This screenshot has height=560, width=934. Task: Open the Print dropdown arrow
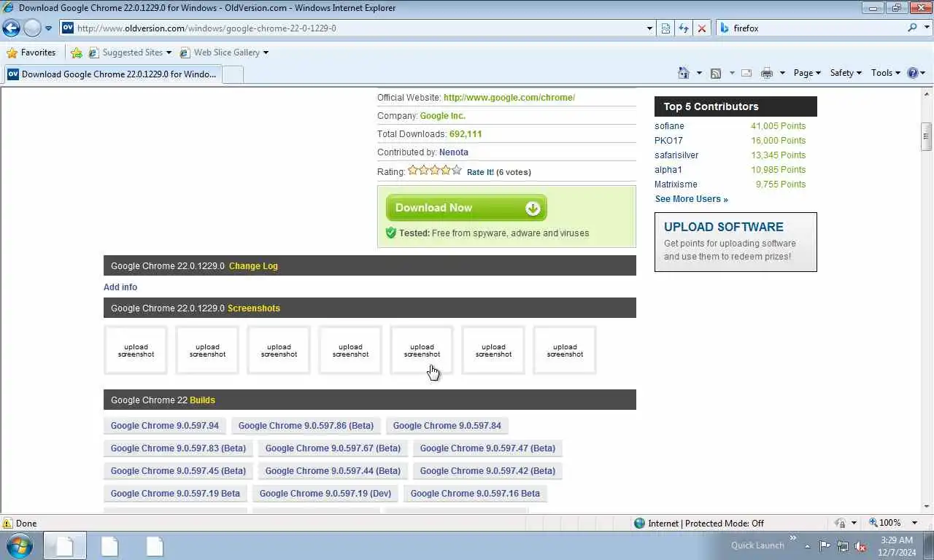pyautogui.click(x=782, y=73)
